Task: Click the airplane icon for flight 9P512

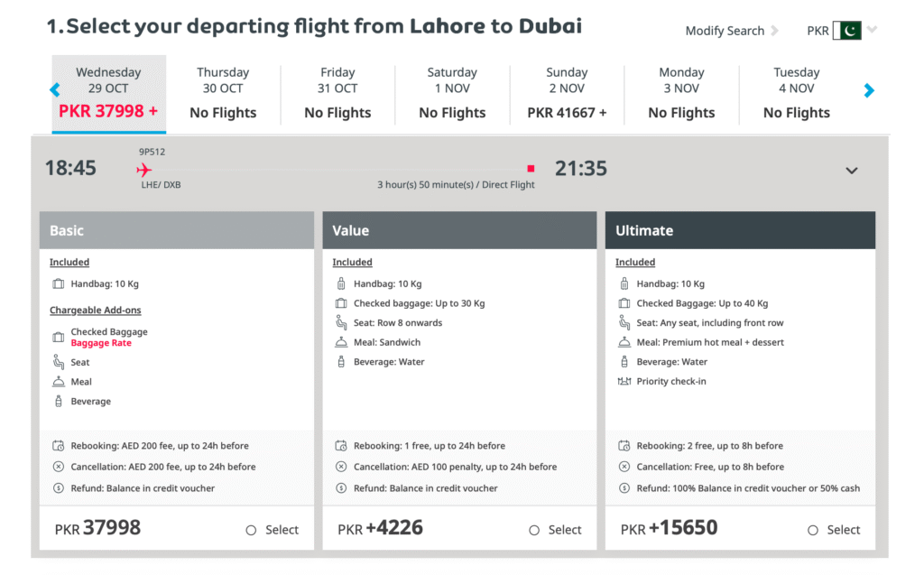Action: [x=144, y=168]
